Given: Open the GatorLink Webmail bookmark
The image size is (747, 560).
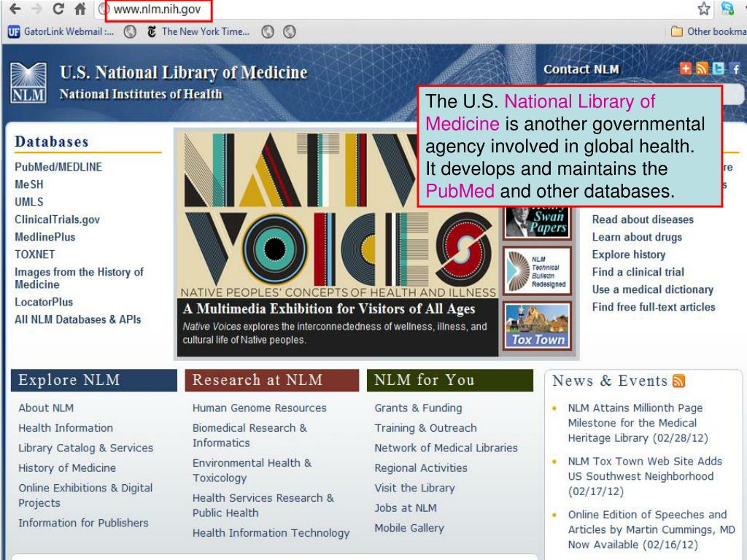Looking at the screenshot, I should tap(61, 31).
